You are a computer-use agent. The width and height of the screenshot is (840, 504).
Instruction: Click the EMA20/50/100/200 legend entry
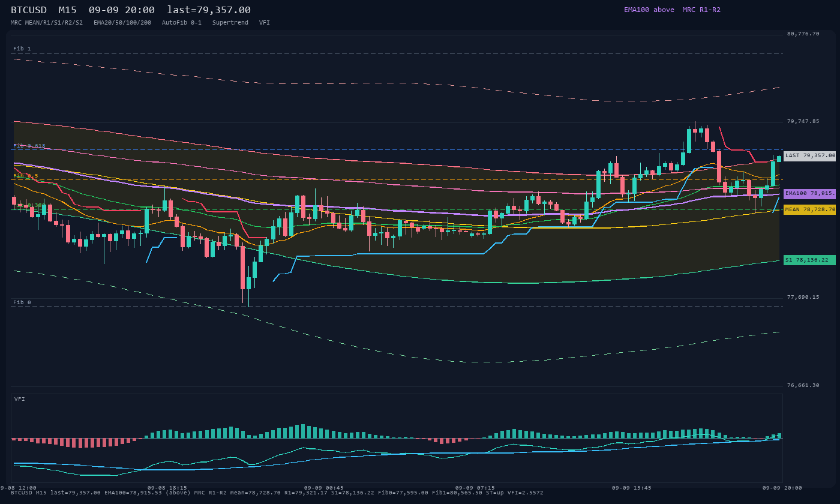(122, 22)
